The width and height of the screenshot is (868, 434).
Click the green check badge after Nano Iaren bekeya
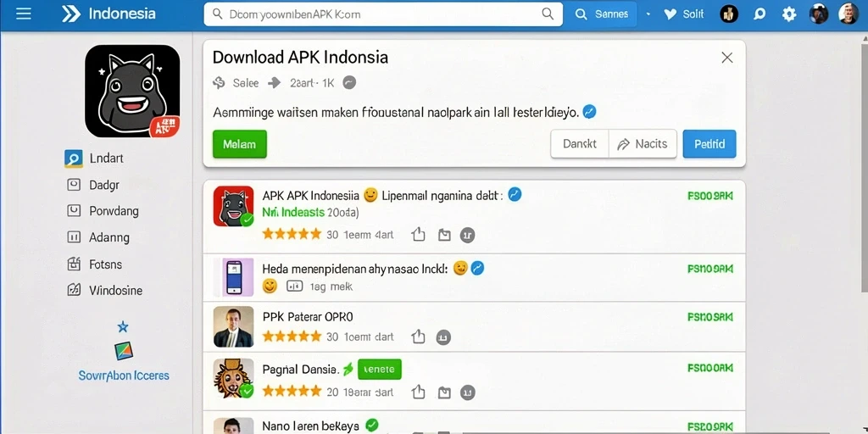372,426
